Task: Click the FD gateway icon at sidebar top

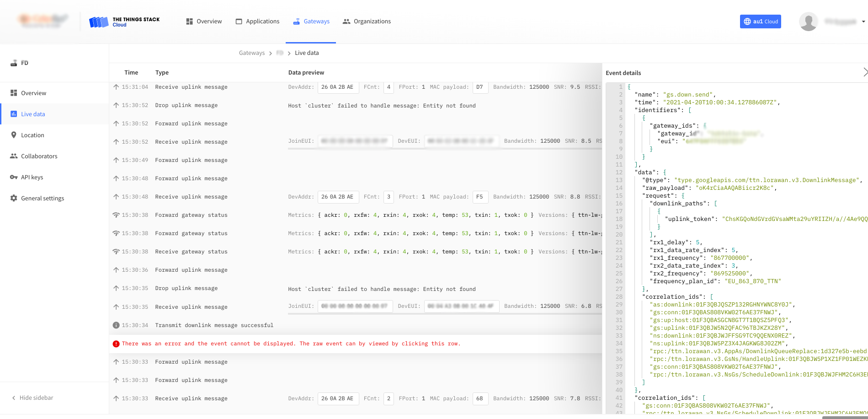Action: (13, 63)
